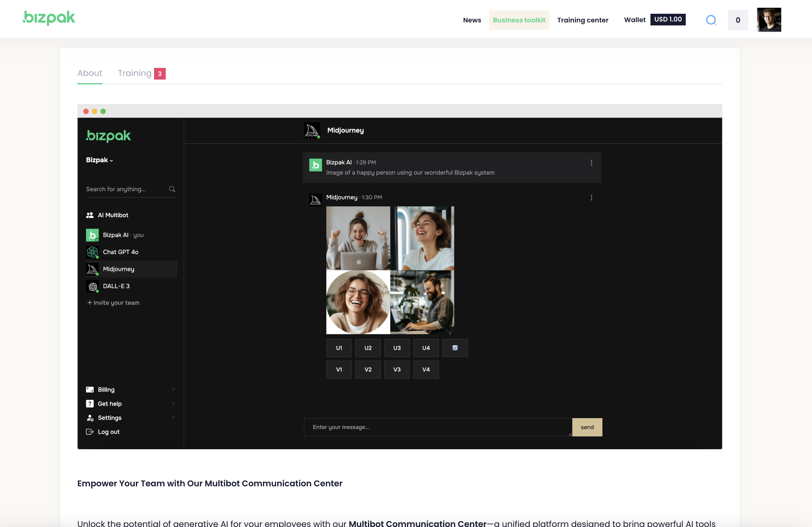This screenshot has width=812, height=527.
Task: Select the U4 upscale option
Action: [x=426, y=348]
